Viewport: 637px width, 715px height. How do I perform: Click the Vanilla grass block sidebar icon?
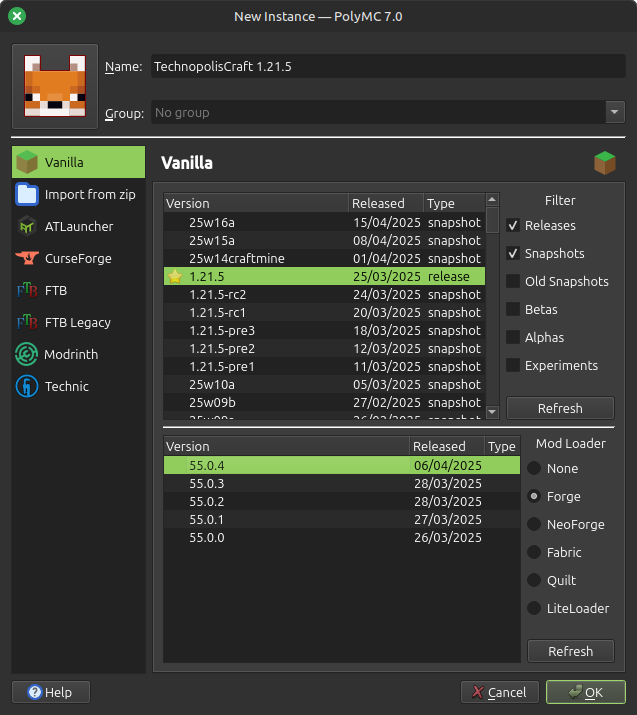27,162
